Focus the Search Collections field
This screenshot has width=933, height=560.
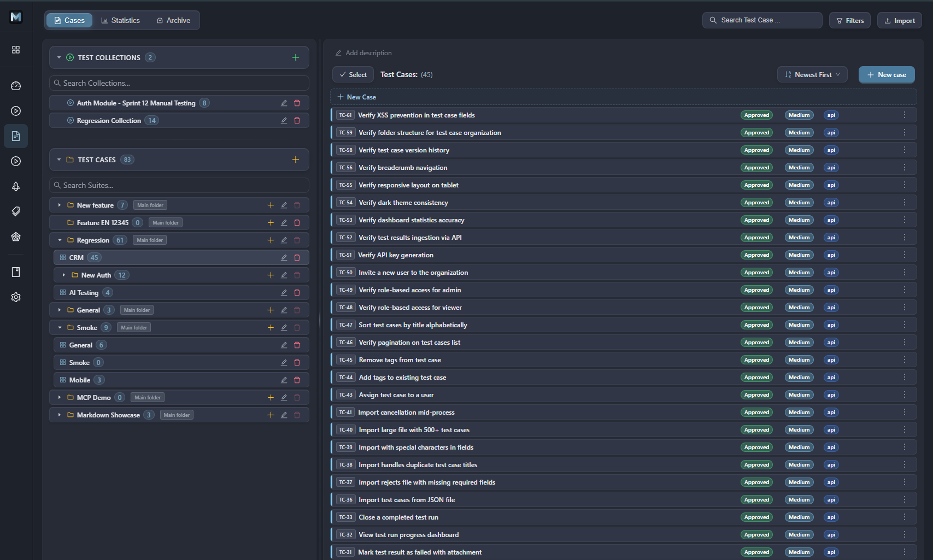(x=179, y=83)
